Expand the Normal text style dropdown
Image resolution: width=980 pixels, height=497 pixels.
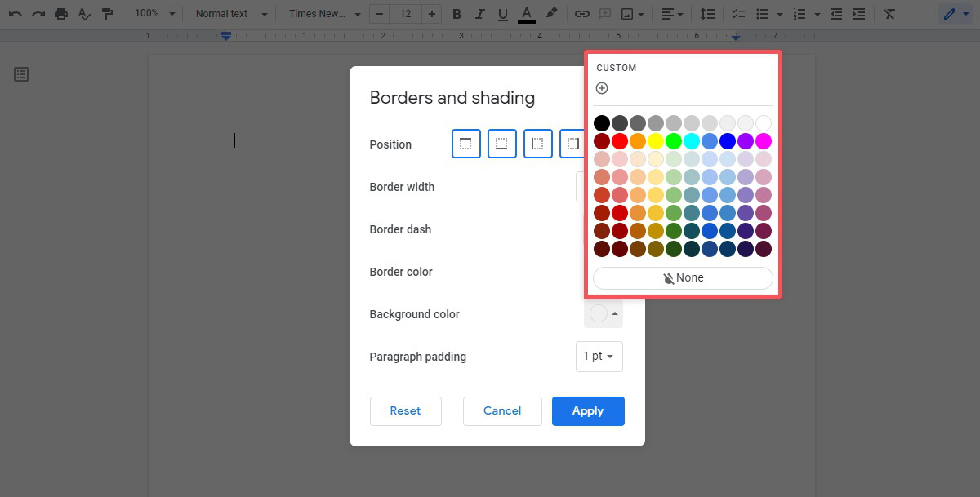(x=231, y=14)
